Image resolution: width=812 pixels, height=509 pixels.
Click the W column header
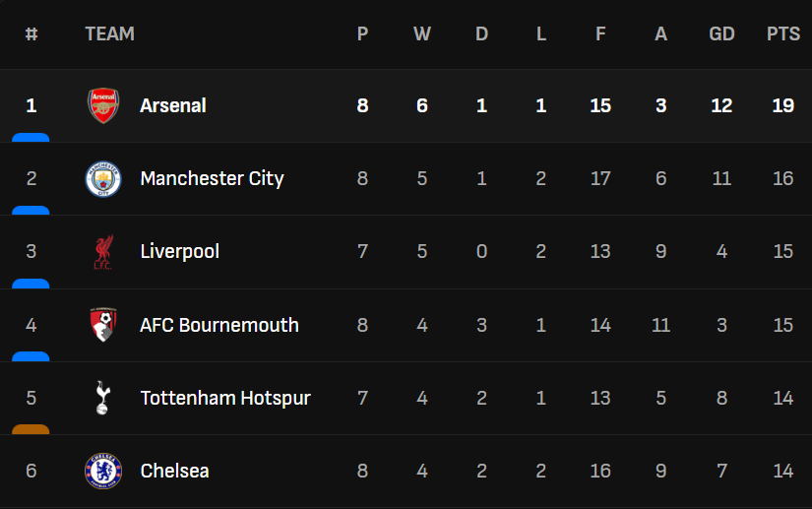(x=422, y=33)
